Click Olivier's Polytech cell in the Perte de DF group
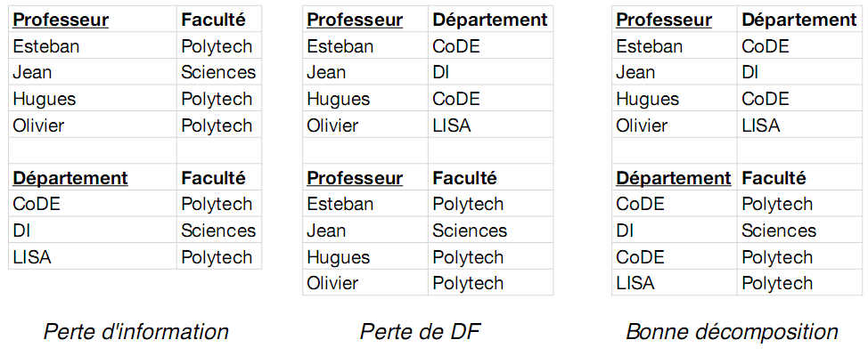868x356 pixels. [490, 283]
